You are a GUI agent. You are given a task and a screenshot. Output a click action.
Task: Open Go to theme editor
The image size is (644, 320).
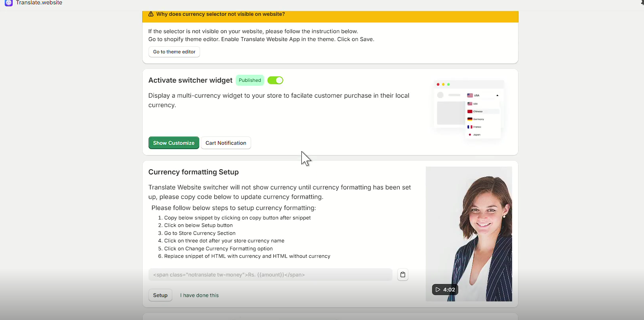coord(174,52)
